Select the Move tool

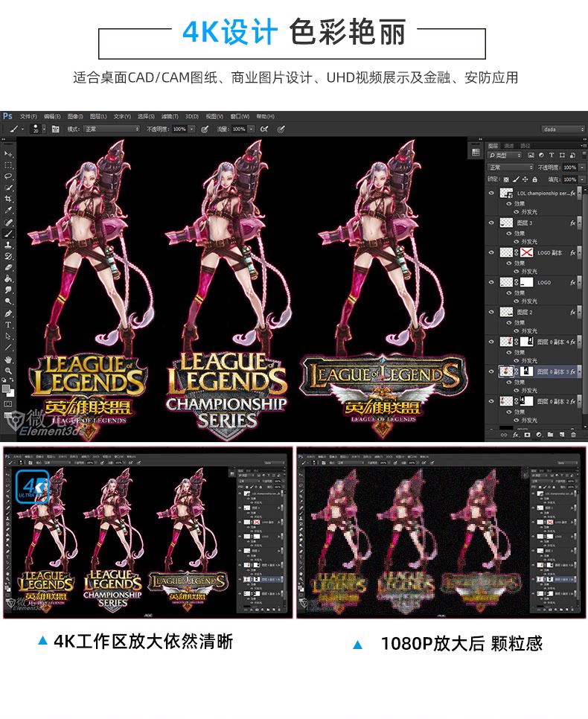[8, 153]
